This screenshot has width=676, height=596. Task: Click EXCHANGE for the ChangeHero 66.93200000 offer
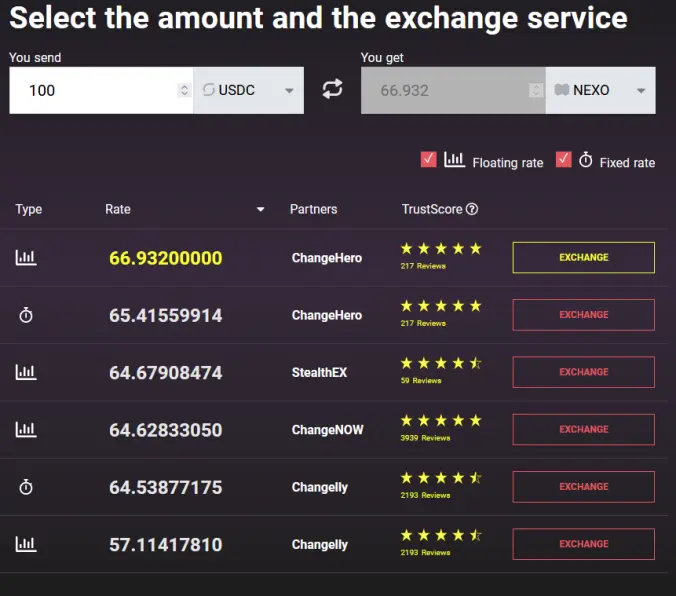pos(584,257)
